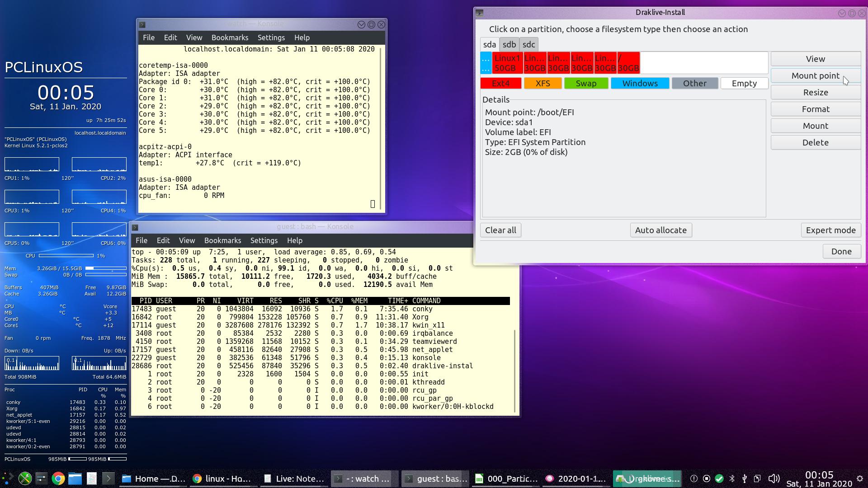Click Done in Draklive-Install
868x488 pixels.
tap(841, 251)
